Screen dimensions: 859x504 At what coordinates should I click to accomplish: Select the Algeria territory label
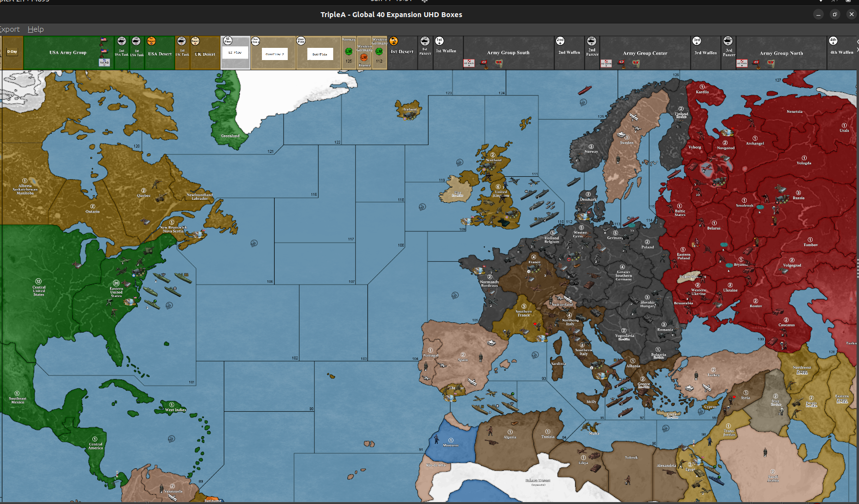pyautogui.click(x=510, y=437)
